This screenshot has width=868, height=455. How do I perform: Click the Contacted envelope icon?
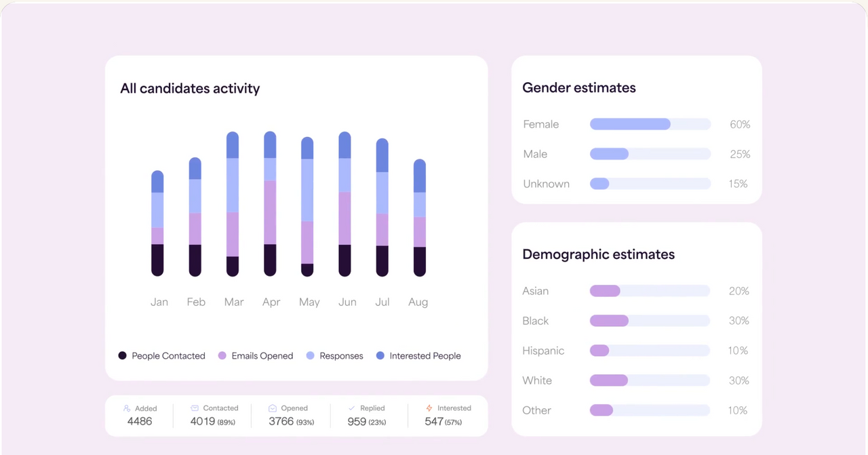[x=195, y=408]
